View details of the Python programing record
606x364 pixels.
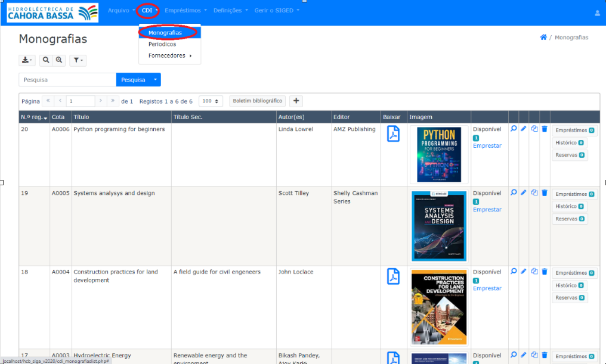coord(514,128)
